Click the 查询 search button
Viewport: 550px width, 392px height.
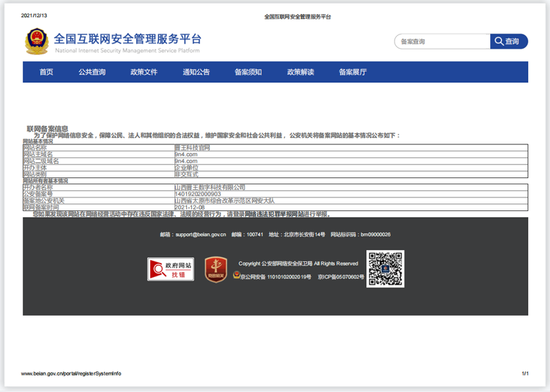point(509,41)
